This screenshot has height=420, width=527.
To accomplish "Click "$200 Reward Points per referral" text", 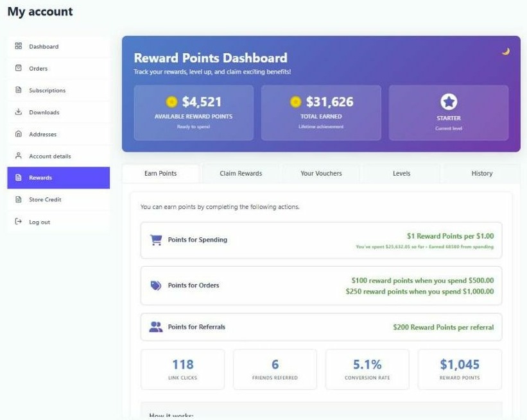I will (x=444, y=327).
